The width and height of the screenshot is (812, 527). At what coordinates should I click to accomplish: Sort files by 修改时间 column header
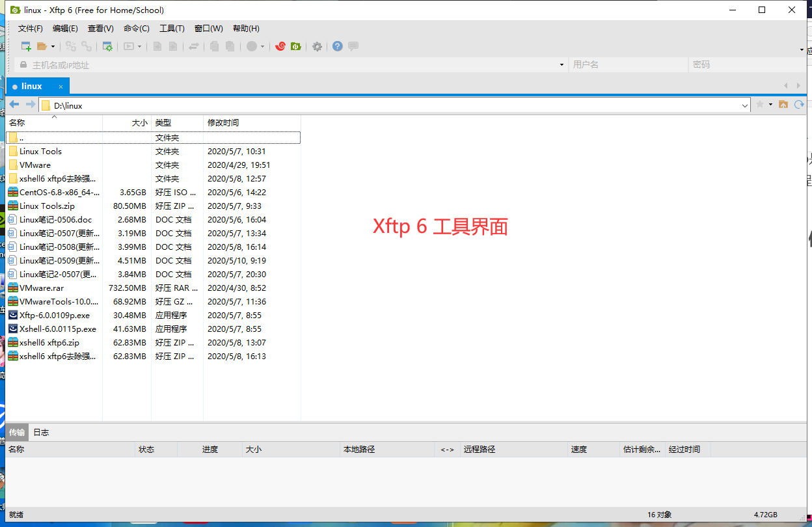coord(252,122)
